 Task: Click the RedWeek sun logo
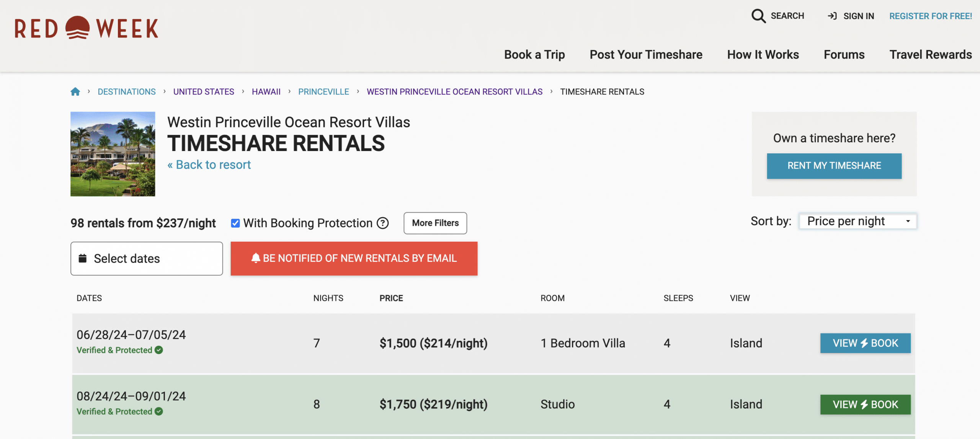[77, 28]
